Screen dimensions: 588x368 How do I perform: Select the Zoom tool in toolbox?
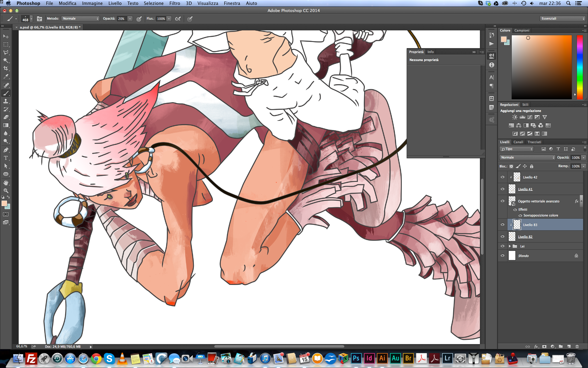pyautogui.click(x=6, y=190)
